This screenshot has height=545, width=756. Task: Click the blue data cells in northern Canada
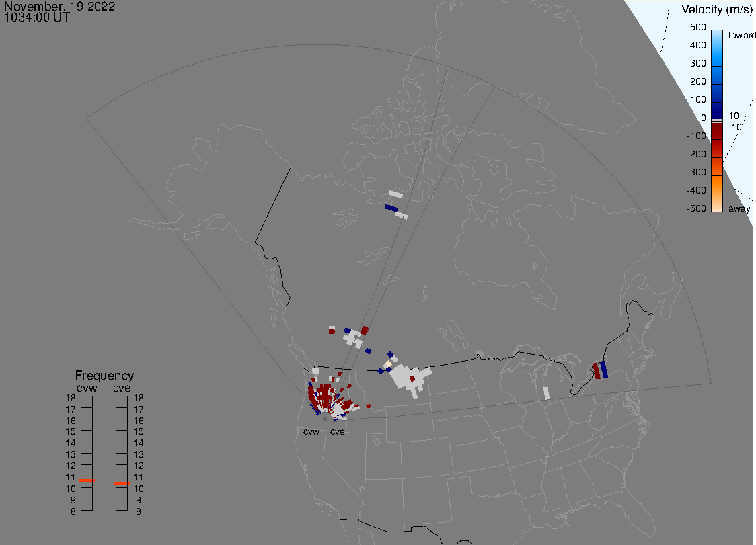[391, 208]
